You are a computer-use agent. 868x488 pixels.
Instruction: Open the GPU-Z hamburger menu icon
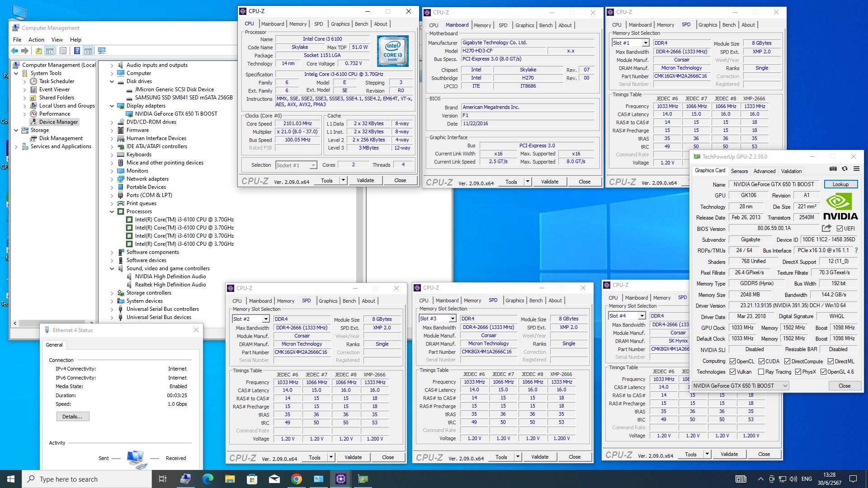point(856,169)
